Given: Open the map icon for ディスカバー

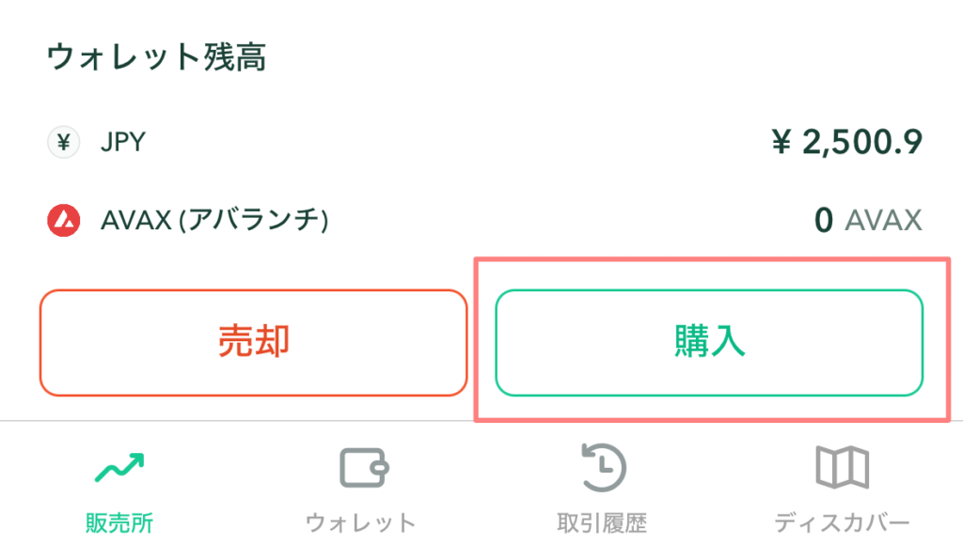Looking at the screenshot, I should pyautogui.click(x=842, y=467).
